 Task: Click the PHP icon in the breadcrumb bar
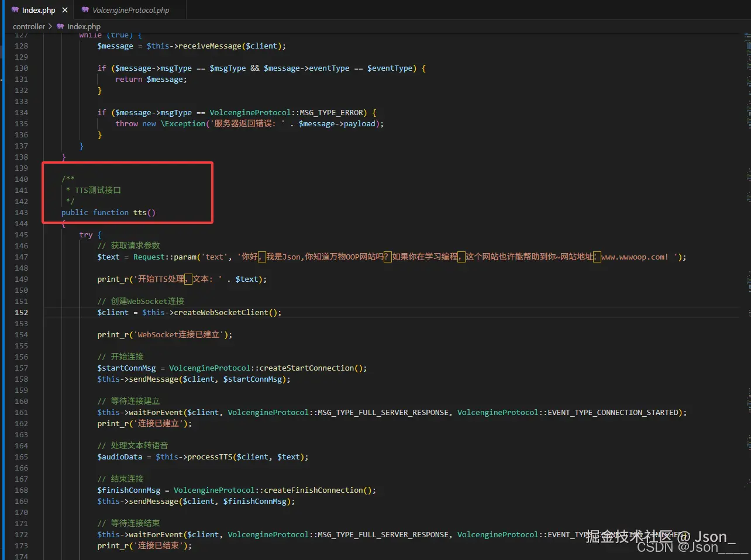click(x=60, y=26)
